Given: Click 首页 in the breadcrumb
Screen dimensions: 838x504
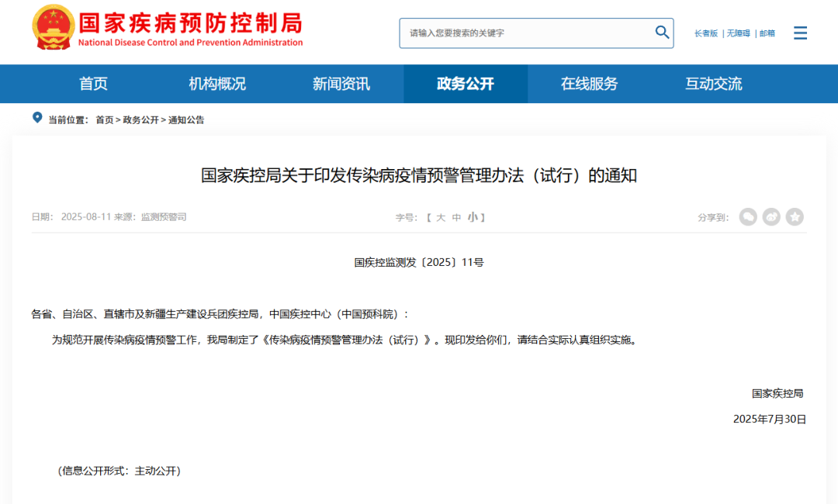Looking at the screenshot, I should 104,120.
